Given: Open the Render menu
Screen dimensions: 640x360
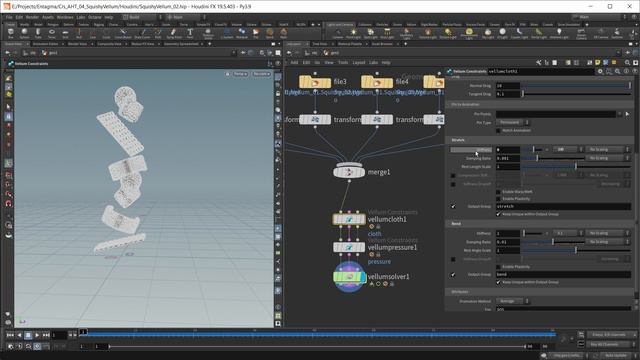Looking at the screenshot, I should tap(32, 17).
